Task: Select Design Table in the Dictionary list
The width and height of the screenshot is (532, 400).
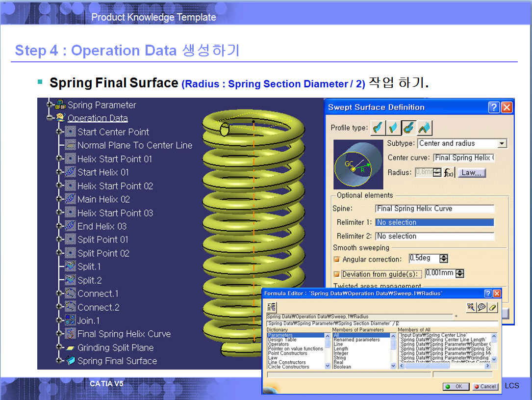Action: coord(282,340)
